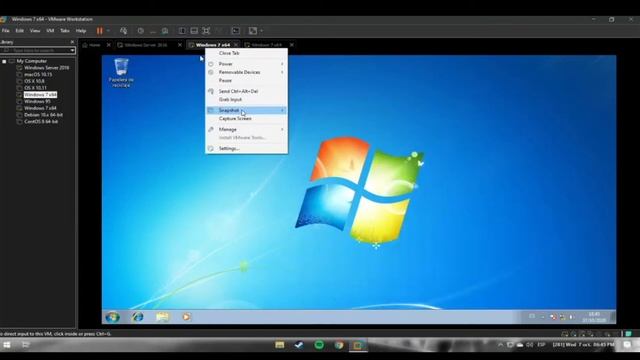
Task: Click the Send Ctrl+Alt+Del toolbar icon
Action: [x=123, y=31]
